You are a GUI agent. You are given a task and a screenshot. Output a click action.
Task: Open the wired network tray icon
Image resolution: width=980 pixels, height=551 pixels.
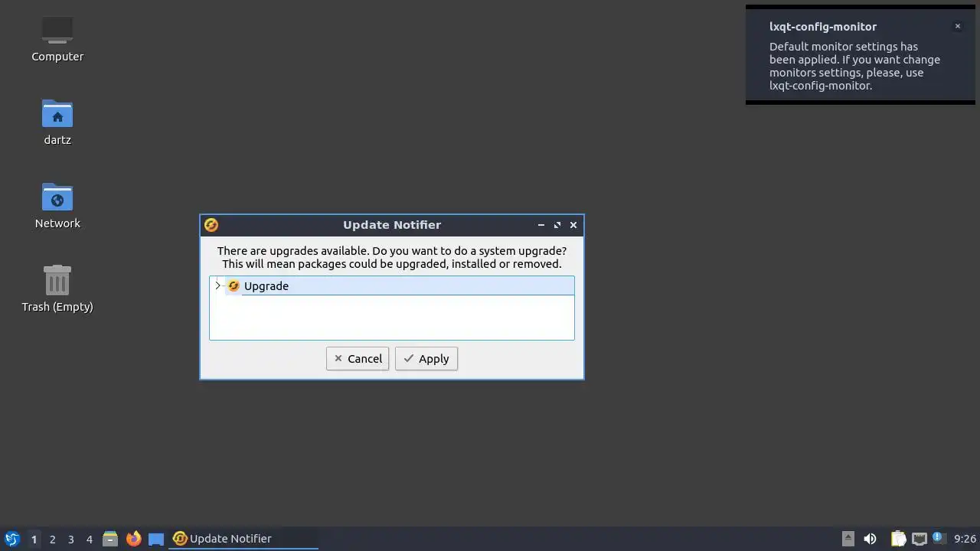(919, 539)
